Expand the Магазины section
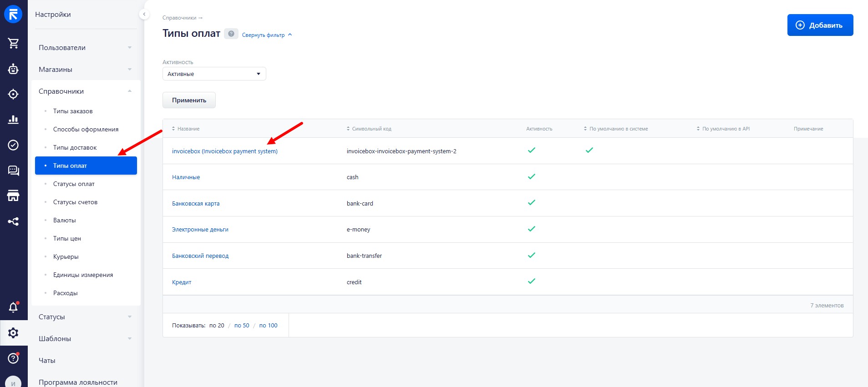 pos(86,69)
